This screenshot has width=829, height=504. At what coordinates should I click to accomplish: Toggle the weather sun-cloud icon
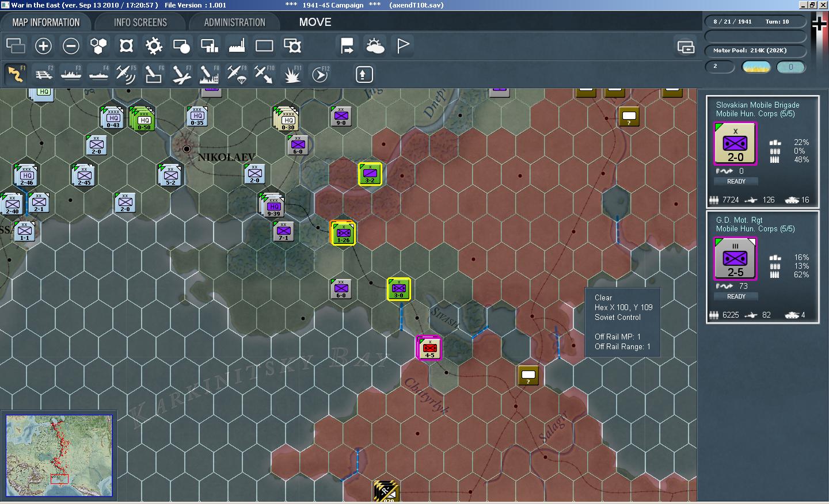click(x=375, y=45)
